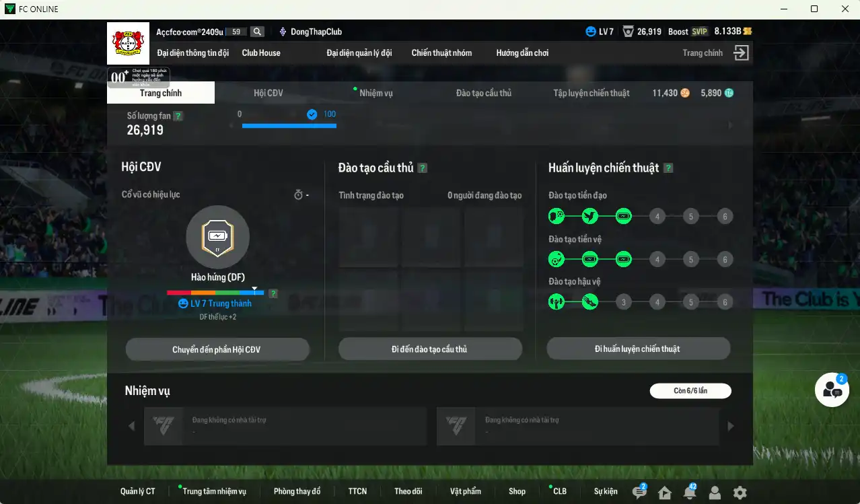Open the messages icon in the bottom bar
The width and height of the screenshot is (860, 504).
[639, 492]
